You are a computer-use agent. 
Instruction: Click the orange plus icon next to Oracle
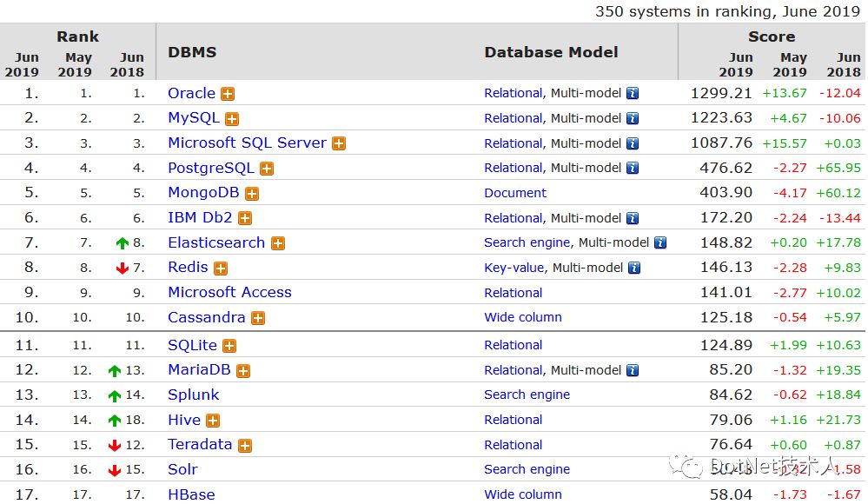coord(228,94)
